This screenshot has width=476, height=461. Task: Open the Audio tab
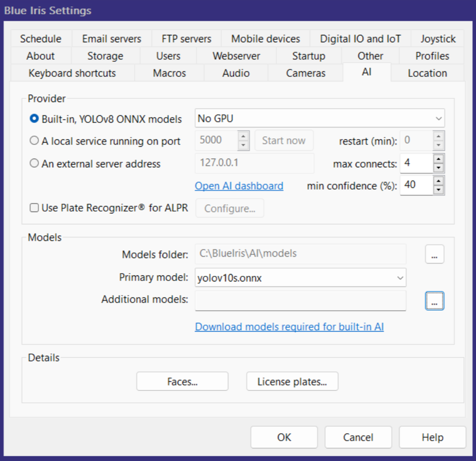(236, 73)
